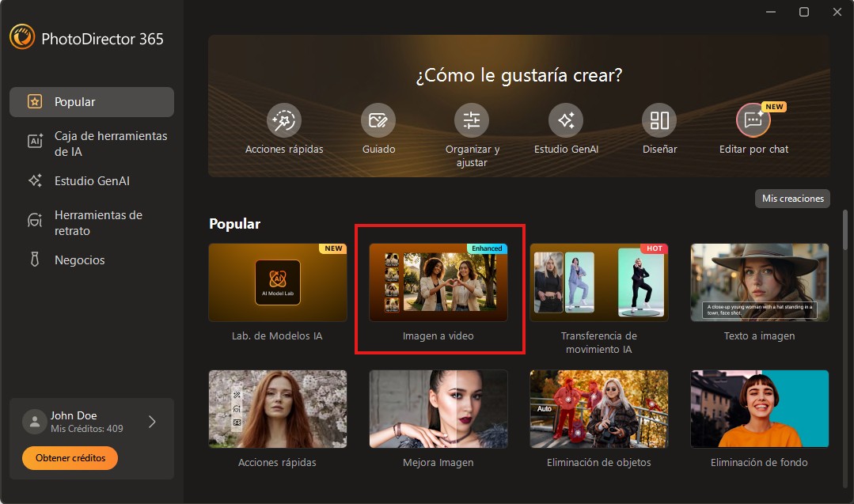This screenshot has height=504, width=854.
Task: Click the Mejora Imagen label
Action: (438, 463)
